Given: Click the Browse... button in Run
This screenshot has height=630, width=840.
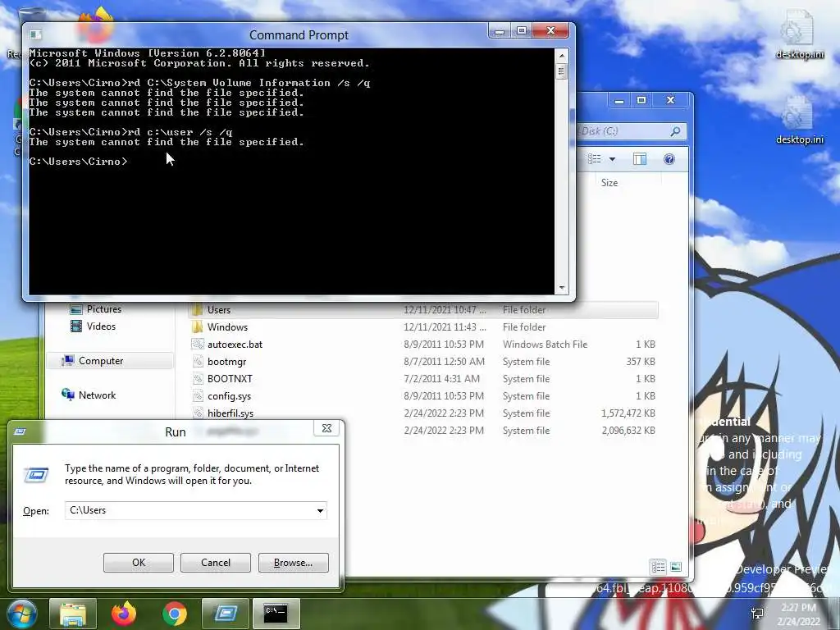Looking at the screenshot, I should click(293, 563).
